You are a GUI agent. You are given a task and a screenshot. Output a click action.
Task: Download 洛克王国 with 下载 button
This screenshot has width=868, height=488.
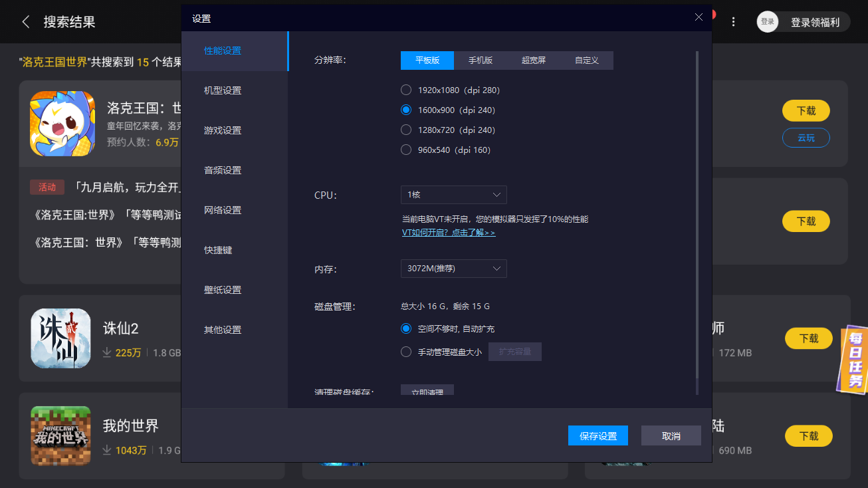[806, 110]
